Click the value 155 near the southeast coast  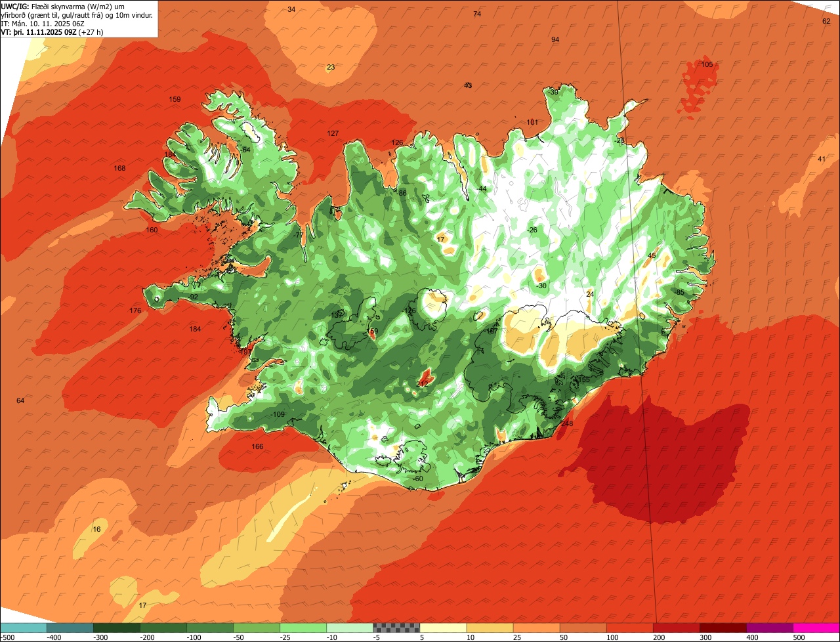pos(583,380)
